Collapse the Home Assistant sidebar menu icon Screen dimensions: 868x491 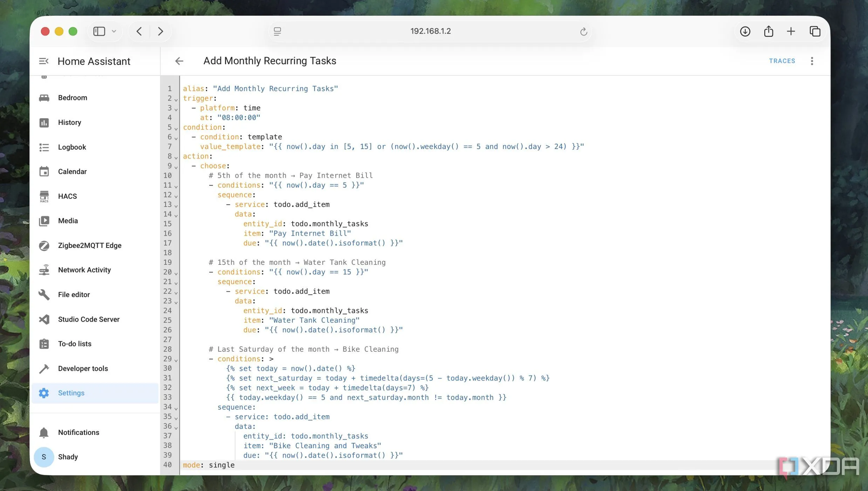click(43, 61)
